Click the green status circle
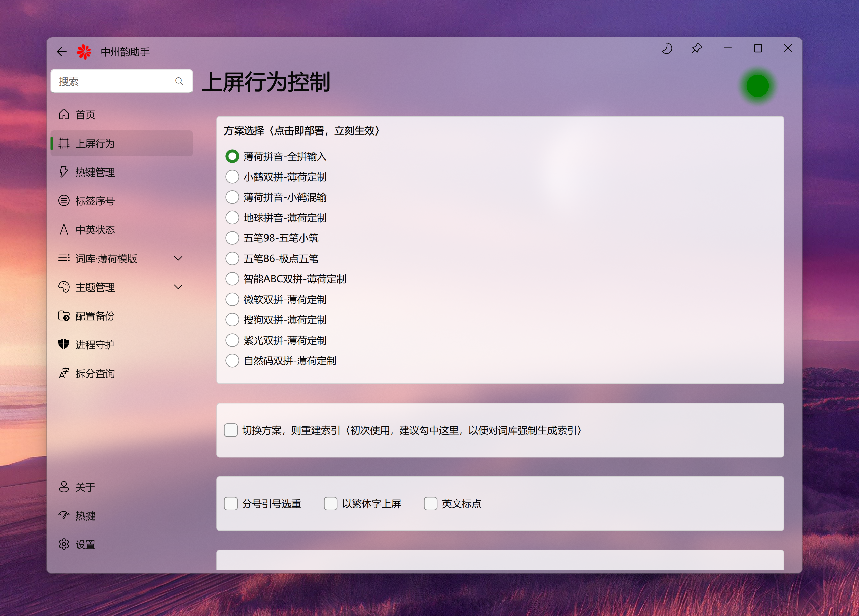859x616 pixels. coord(757,86)
